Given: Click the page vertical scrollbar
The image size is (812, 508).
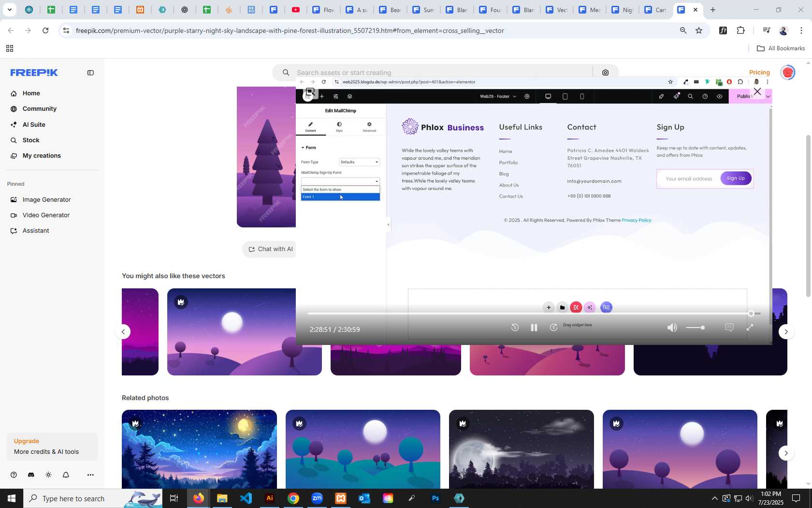Looking at the screenshot, I should [808, 216].
